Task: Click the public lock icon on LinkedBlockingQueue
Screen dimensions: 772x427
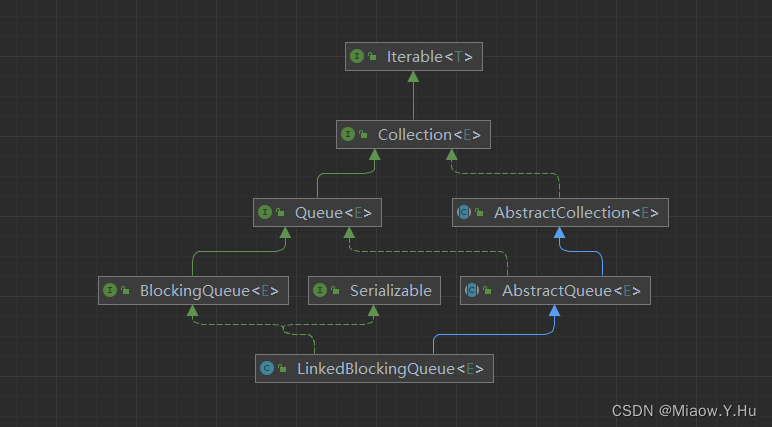Action: coord(282,368)
